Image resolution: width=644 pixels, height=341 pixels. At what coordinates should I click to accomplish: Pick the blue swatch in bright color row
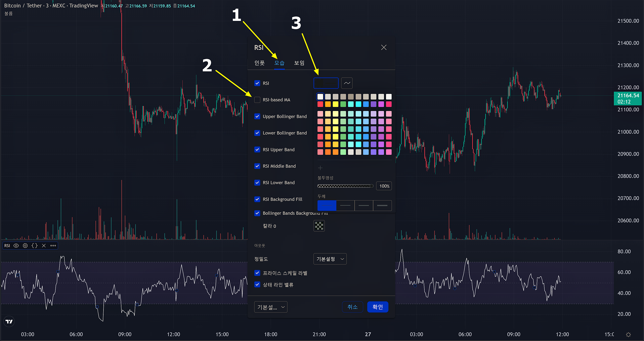366,104
